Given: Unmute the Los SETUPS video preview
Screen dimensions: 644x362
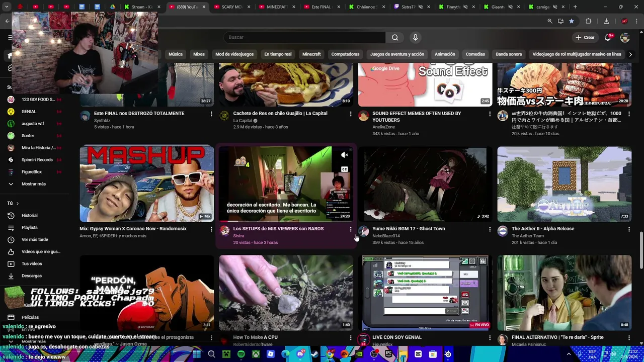Looking at the screenshot, I should pos(344,155).
